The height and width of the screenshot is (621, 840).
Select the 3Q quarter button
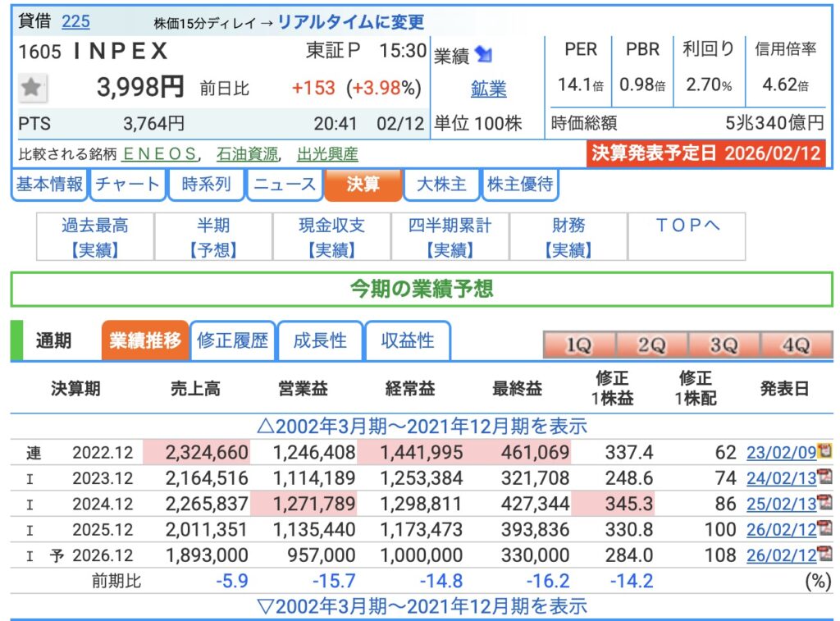(x=723, y=345)
